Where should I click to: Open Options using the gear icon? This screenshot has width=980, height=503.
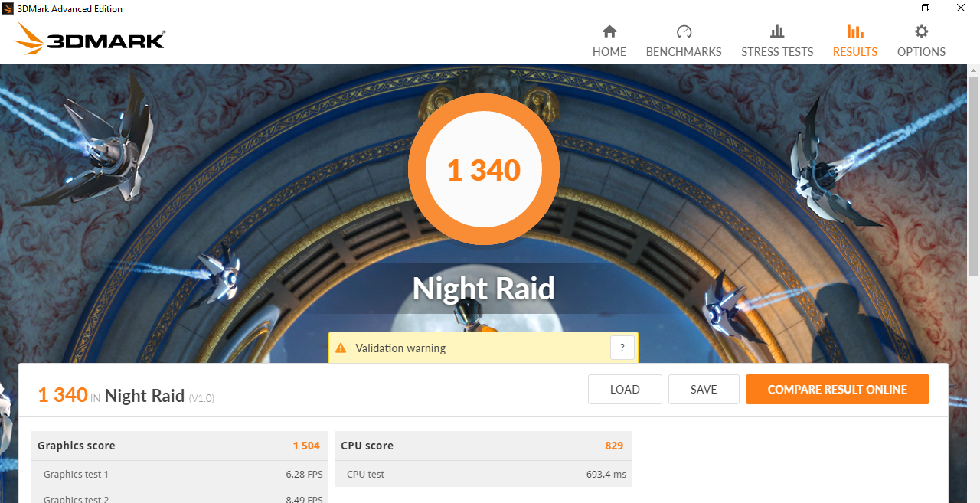(922, 31)
